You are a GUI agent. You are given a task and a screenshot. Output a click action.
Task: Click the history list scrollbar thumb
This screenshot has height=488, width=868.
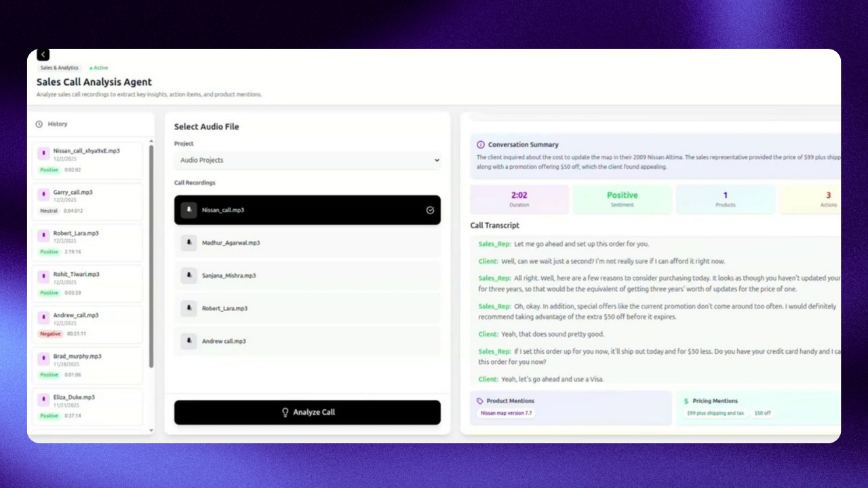[x=151, y=258]
